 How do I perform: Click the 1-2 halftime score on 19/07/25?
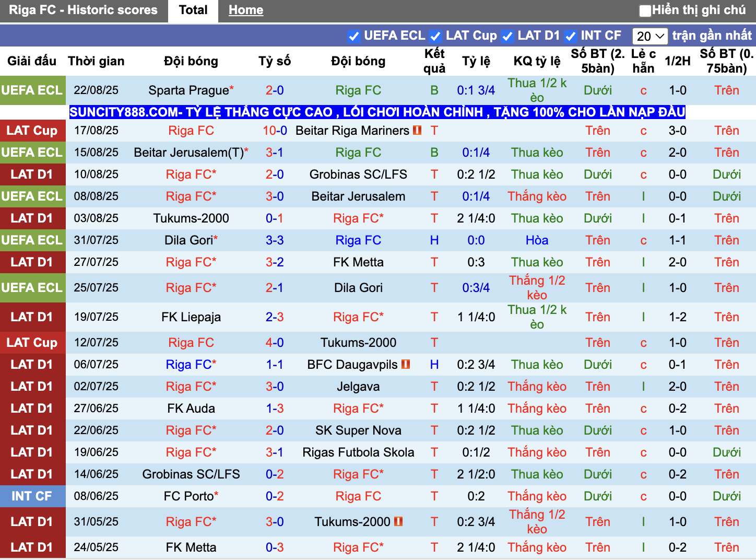(678, 317)
